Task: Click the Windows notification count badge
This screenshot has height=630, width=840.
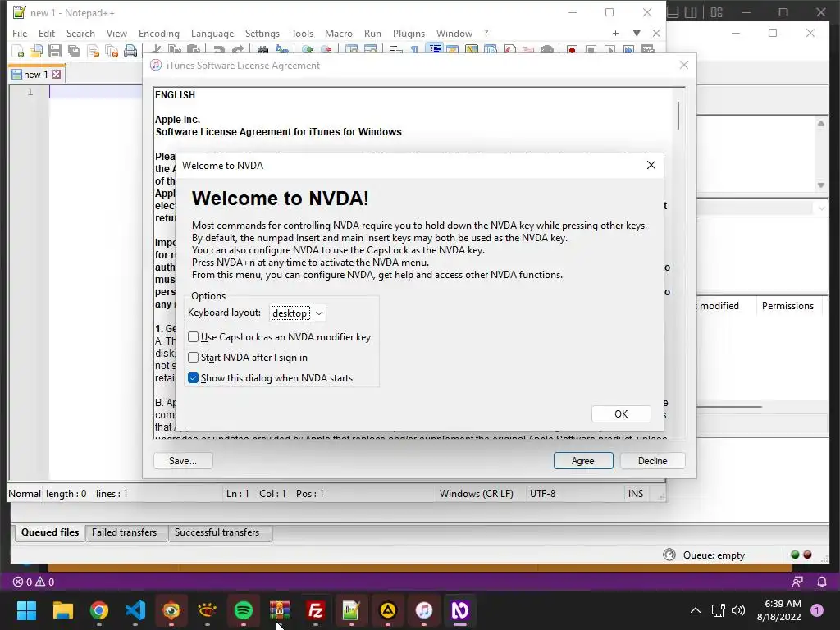Action: (x=817, y=610)
